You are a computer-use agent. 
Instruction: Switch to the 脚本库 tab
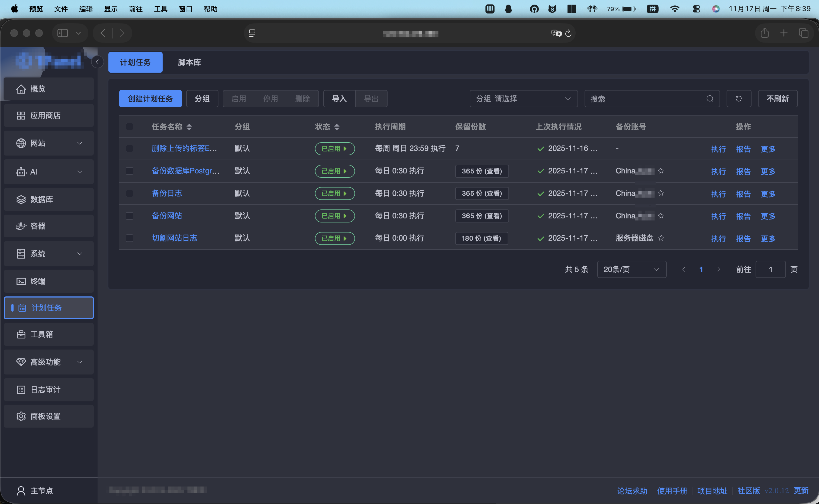[x=189, y=62]
